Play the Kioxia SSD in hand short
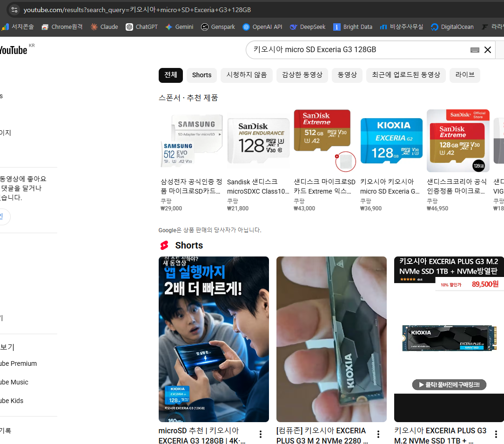Image resolution: width=504 pixels, height=444 pixels. coord(331,339)
